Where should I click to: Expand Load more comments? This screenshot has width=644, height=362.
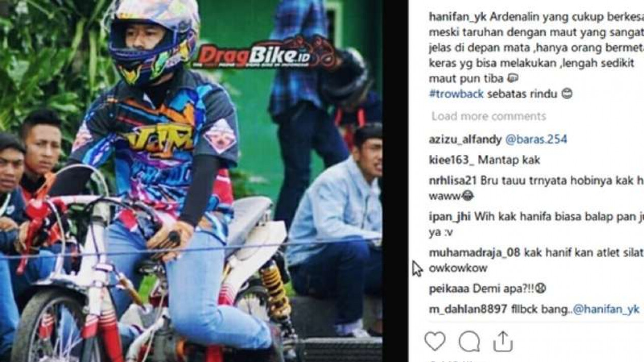point(489,116)
